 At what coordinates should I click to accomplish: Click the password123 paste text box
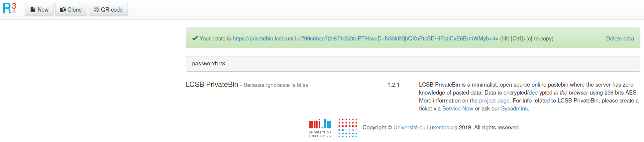[x=413, y=64]
